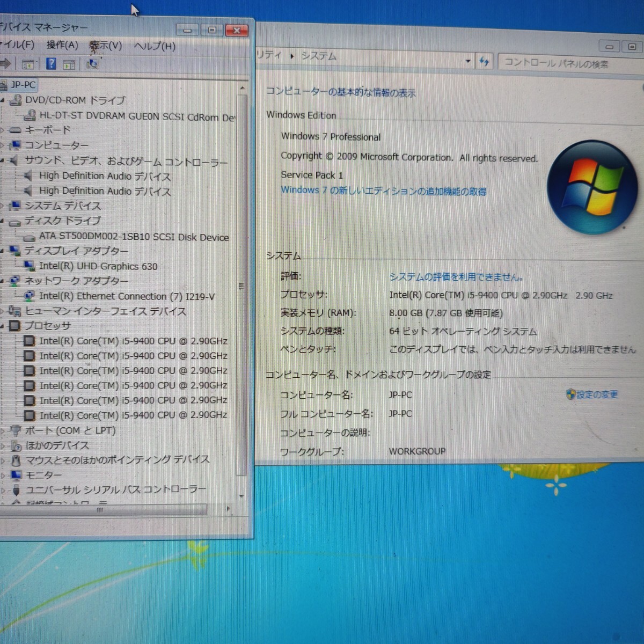This screenshot has height=644, width=644.
Task: Click the Network Adapters category icon
Action: point(15,281)
